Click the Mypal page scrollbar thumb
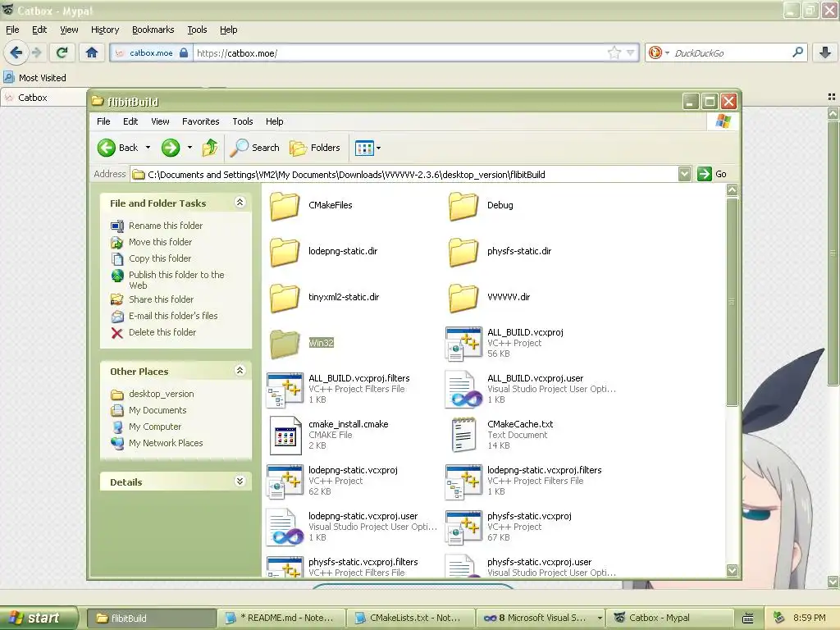 pyautogui.click(x=833, y=252)
